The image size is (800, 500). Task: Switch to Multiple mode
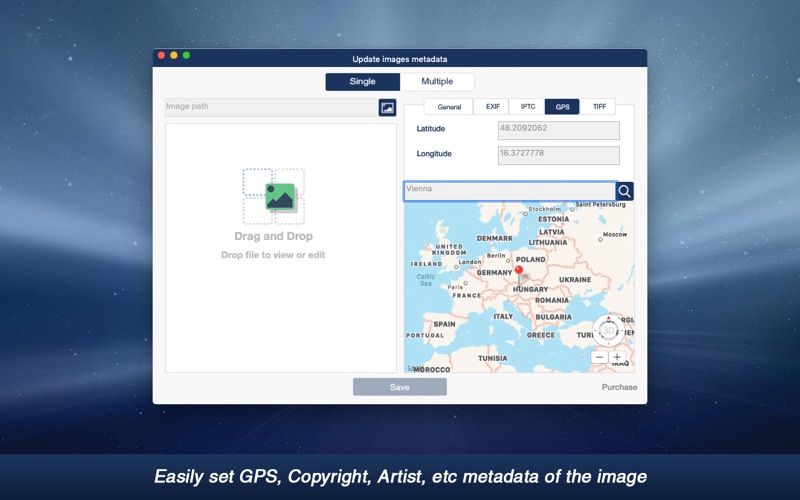pos(437,82)
